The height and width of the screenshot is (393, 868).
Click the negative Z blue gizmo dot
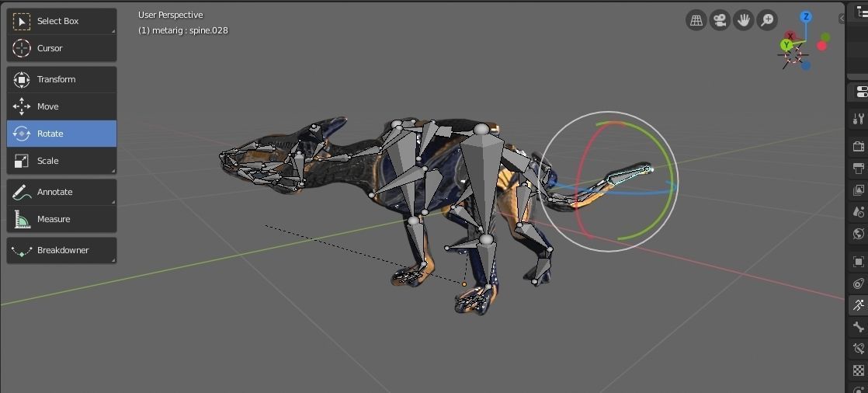806,66
